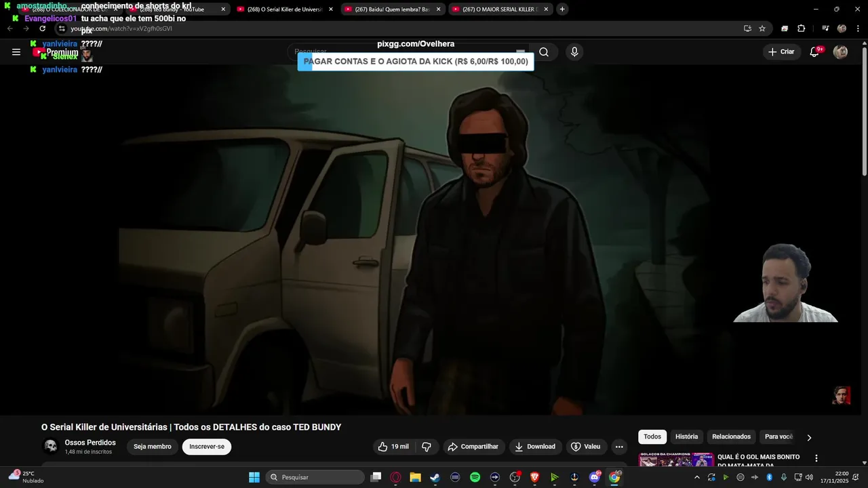
Task: Click the Valeu super thanks button
Action: (x=586, y=447)
